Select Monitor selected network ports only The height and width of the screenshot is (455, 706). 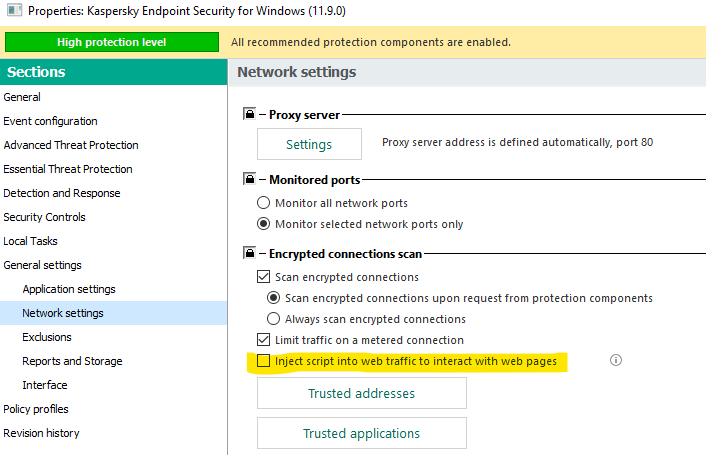(264, 224)
